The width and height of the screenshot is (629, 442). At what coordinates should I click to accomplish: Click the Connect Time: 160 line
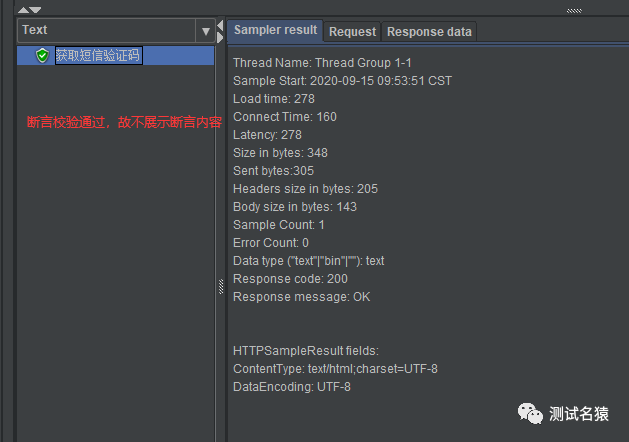coord(285,117)
